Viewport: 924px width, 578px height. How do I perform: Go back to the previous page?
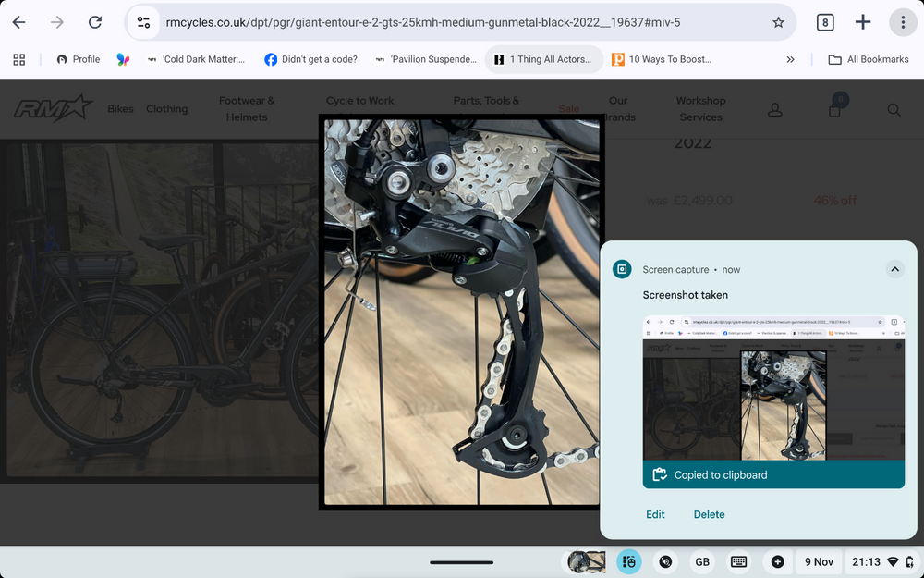click(x=18, y=22)
